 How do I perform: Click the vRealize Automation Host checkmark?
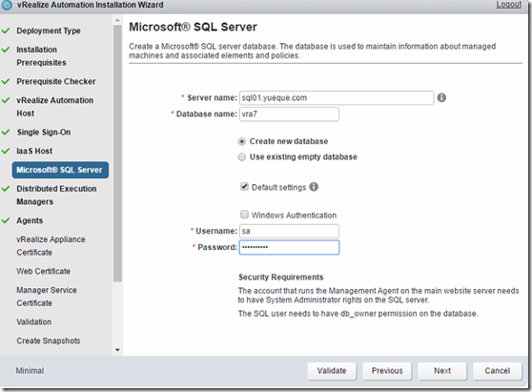point(6,100)
